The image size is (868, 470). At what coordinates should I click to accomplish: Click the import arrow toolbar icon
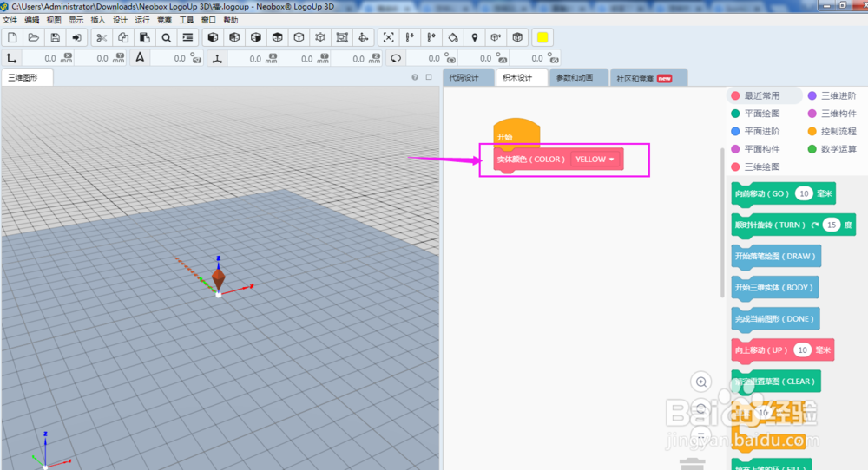click(77, 37)
